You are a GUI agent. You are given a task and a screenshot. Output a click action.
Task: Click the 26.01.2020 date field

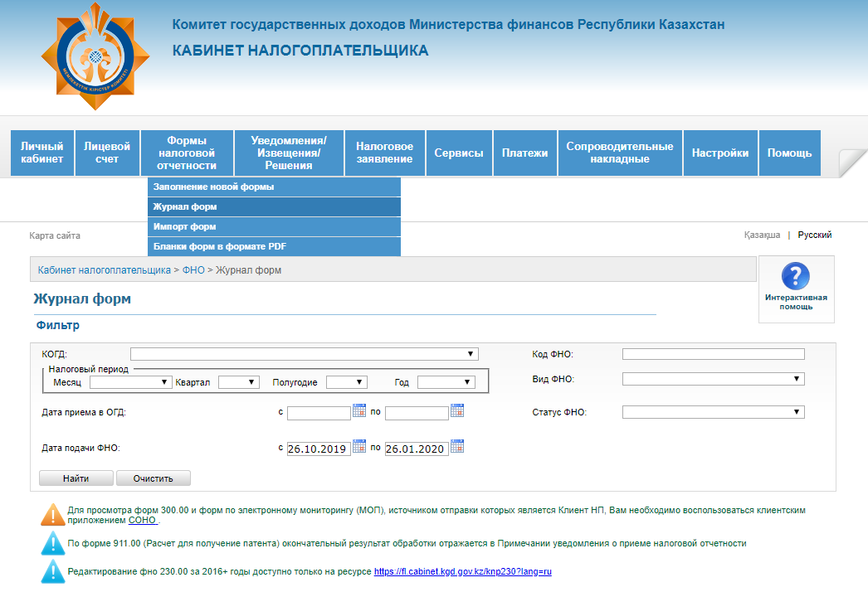click(x=417, y=449)
